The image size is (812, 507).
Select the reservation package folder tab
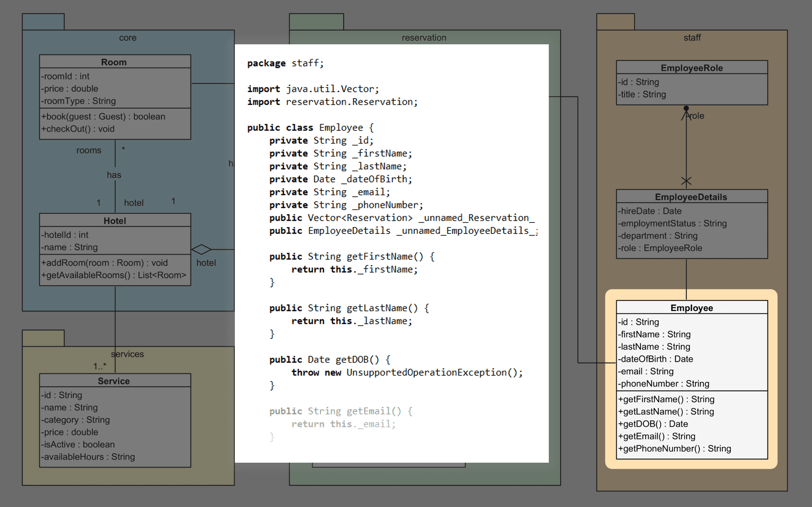(315, 21)
